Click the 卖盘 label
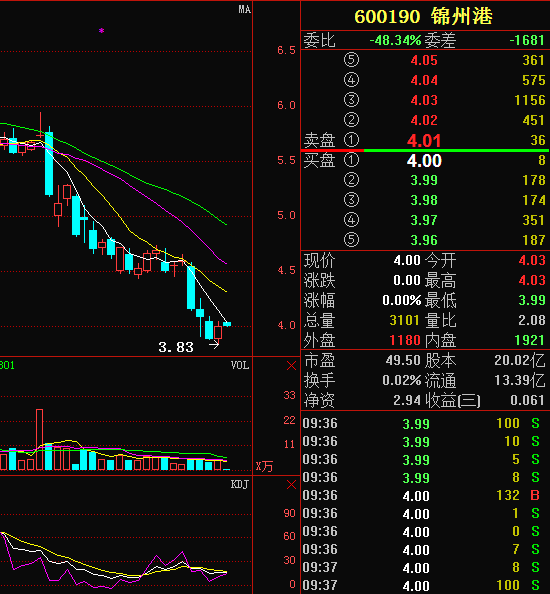 (319, 141)
